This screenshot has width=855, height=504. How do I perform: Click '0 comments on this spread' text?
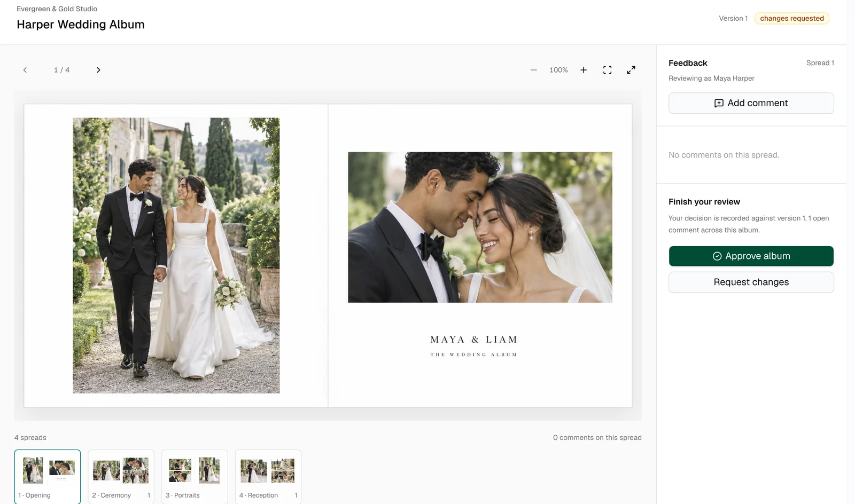point(597,437)
